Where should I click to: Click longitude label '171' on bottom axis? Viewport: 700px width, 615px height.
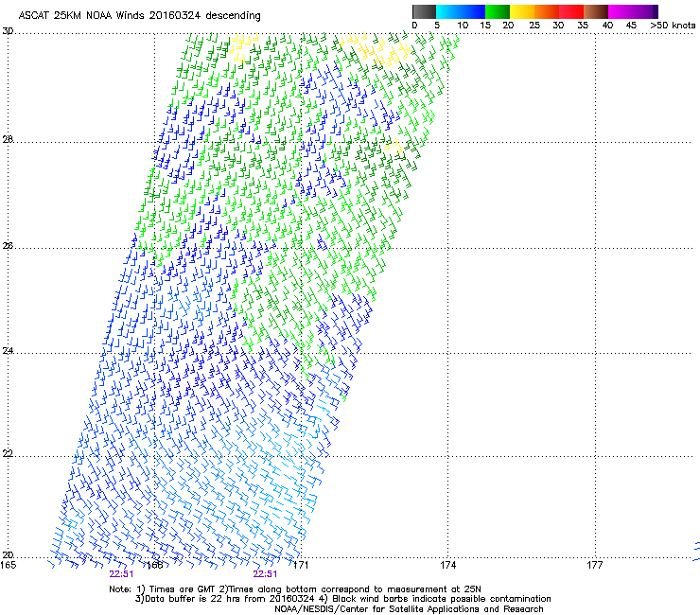pos(301,566)
